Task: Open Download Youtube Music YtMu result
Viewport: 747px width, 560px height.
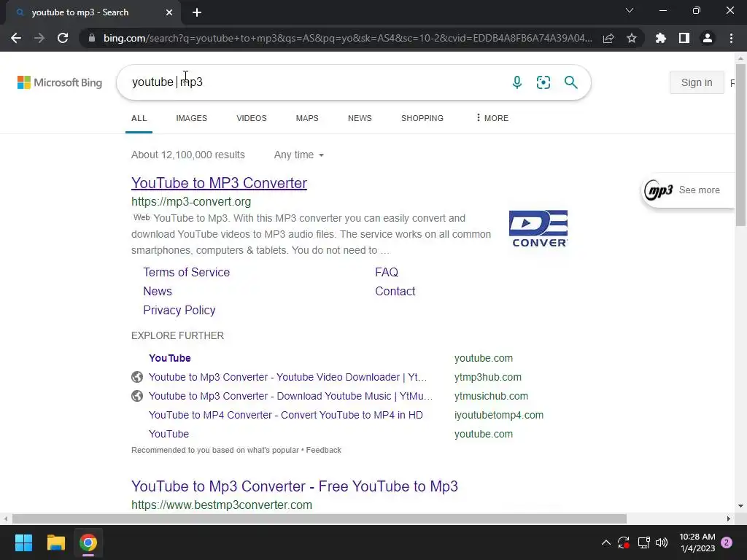Action: [x=290, y=396]
